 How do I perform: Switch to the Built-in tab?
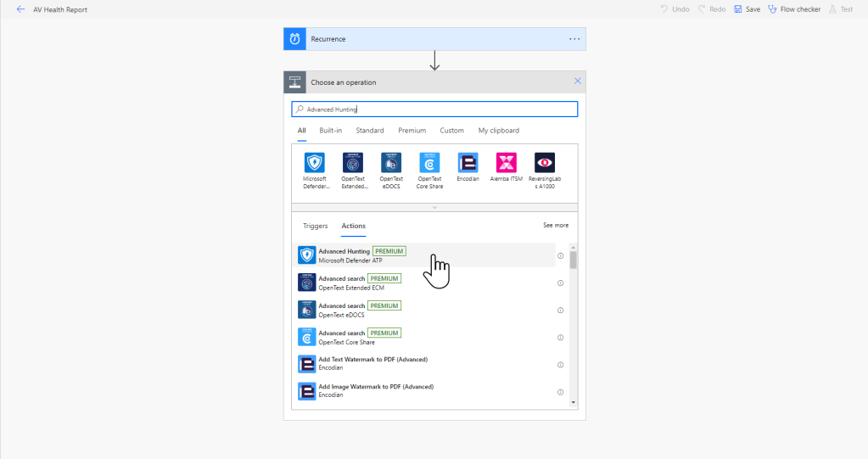[x=330, y=131]
